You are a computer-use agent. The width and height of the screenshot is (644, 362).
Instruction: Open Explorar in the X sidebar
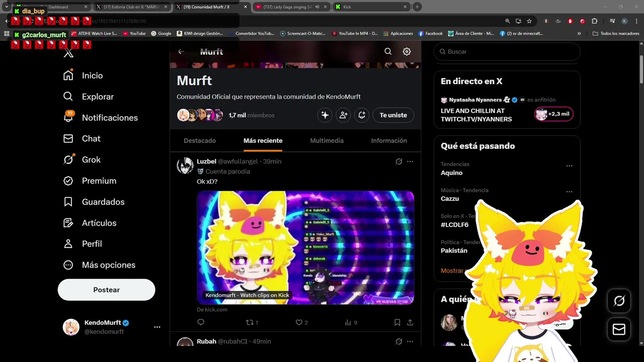(88, 97)
